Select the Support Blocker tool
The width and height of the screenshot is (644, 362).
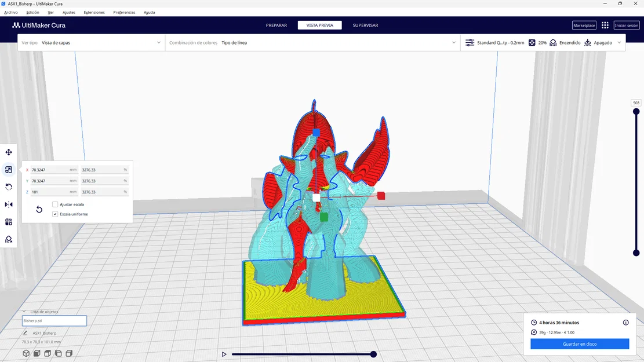(x=8, y=239)
